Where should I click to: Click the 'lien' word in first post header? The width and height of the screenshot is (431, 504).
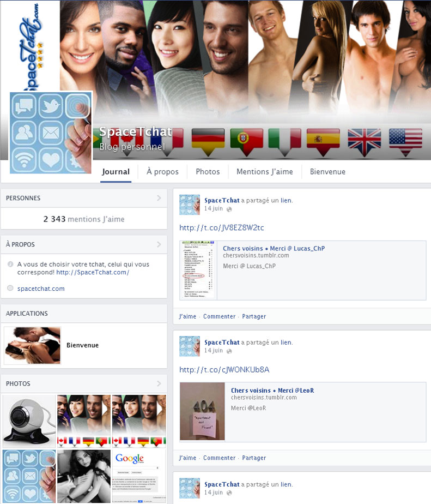(x=286, y=200)
